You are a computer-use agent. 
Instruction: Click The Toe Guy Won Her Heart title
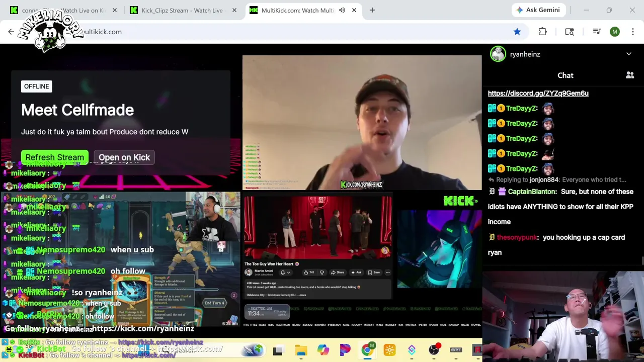pos(269,264)
